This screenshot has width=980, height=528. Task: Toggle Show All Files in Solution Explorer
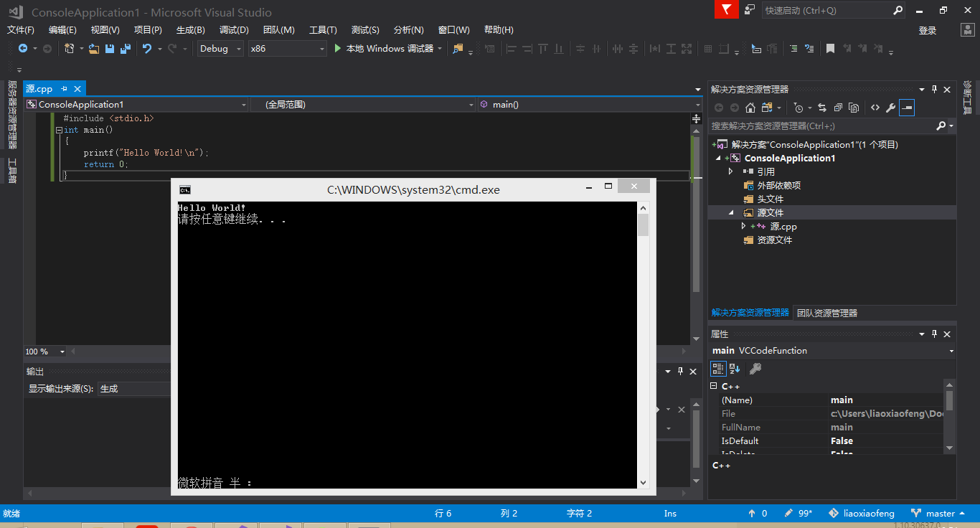[x=854, y=108]
